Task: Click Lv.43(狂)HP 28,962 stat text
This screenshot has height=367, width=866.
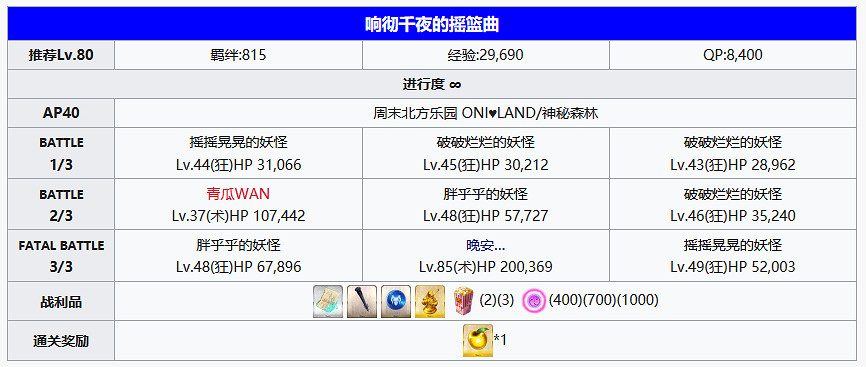Action: pyautogui.click(x=733, y=165)
